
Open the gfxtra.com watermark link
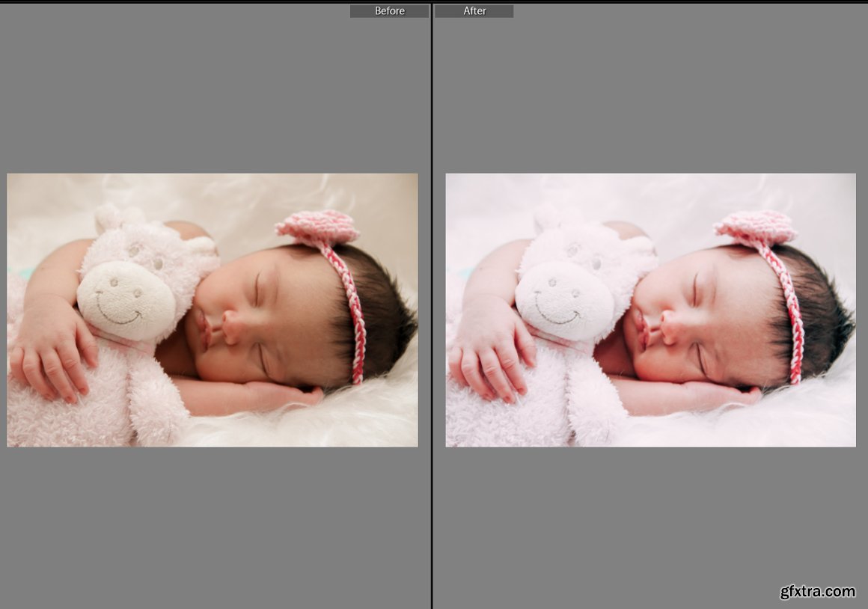click(x=817, y=592)
